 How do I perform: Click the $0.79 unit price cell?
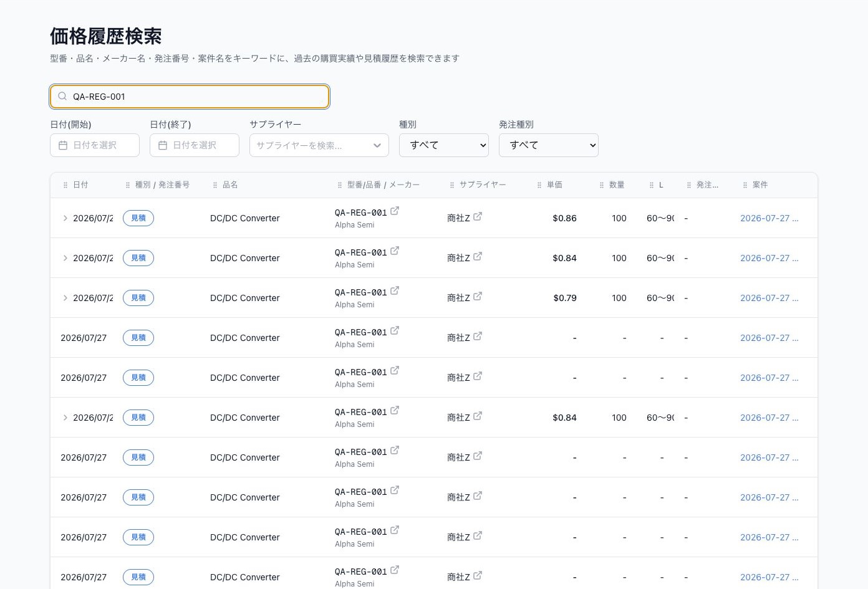tap(565, 298)
